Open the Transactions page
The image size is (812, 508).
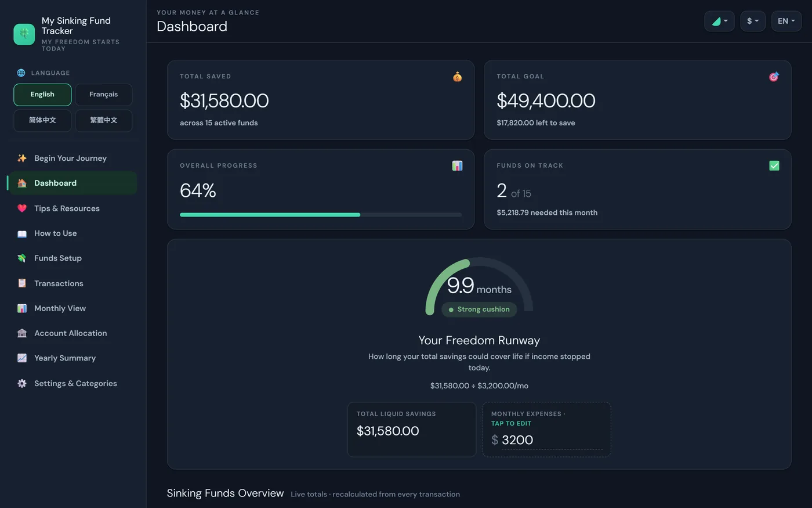pyautogui.click(x=72, y=283)
